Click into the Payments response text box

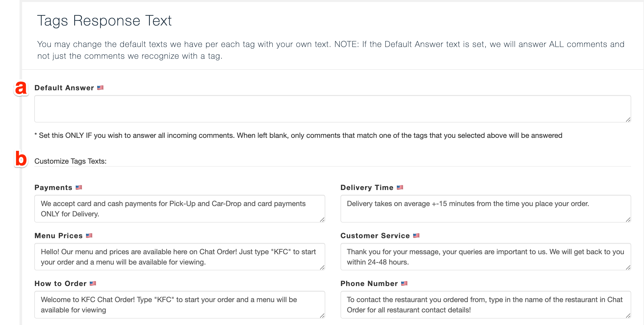[x=180, y=209]
